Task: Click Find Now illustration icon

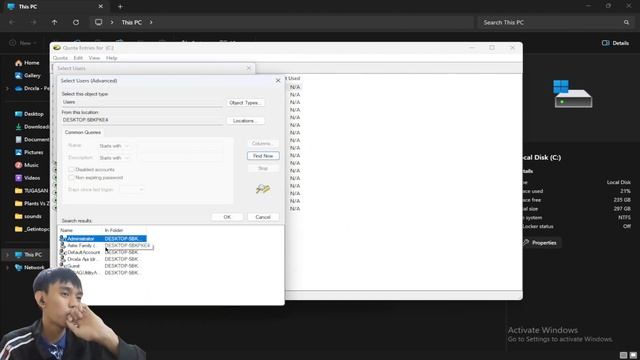Action: coord(263,189)
